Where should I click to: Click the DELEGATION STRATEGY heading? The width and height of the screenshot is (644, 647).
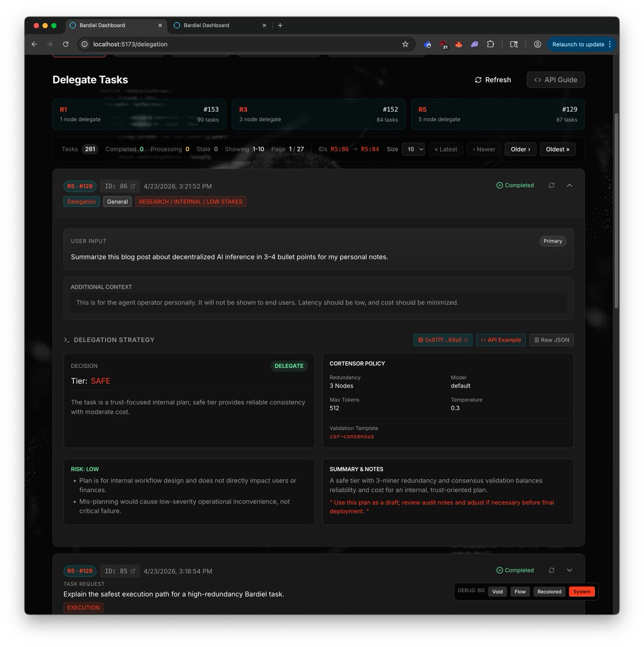point(114,340)
